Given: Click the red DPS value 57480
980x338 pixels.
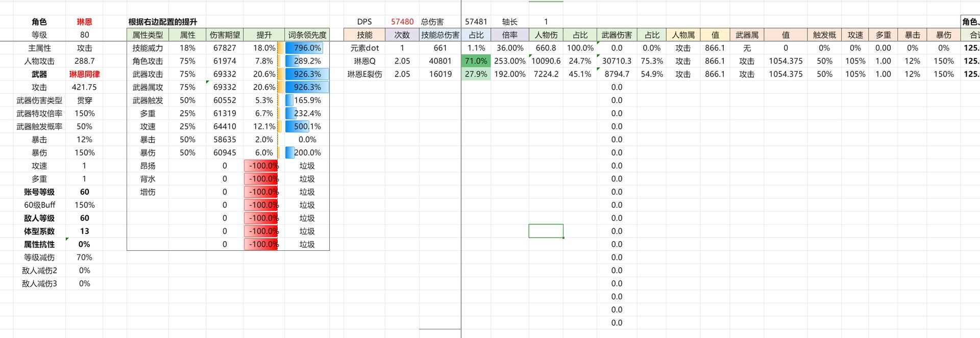Looking at the screenshot, I should click(x=402, y=22).
